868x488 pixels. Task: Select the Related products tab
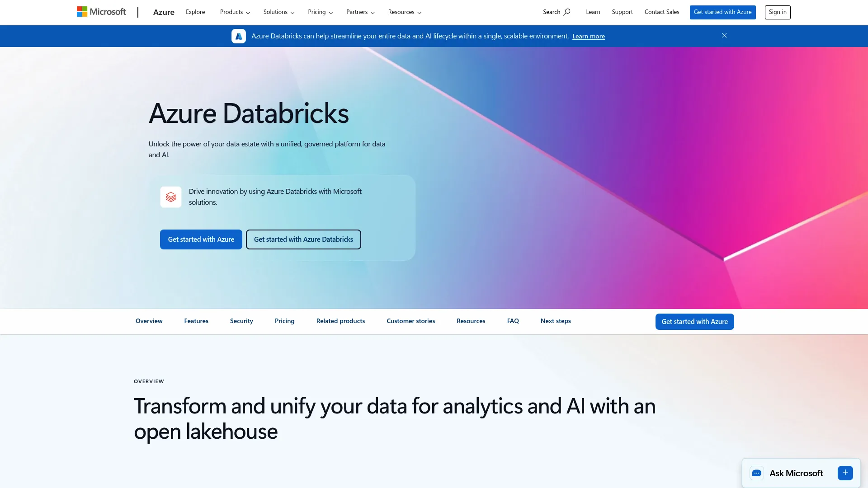coord(340,321)
